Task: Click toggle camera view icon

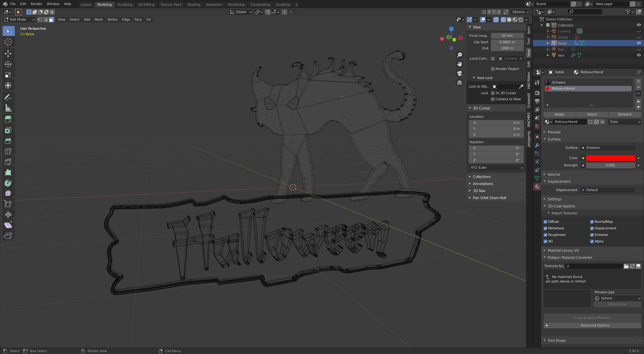Action: (460, 73)
